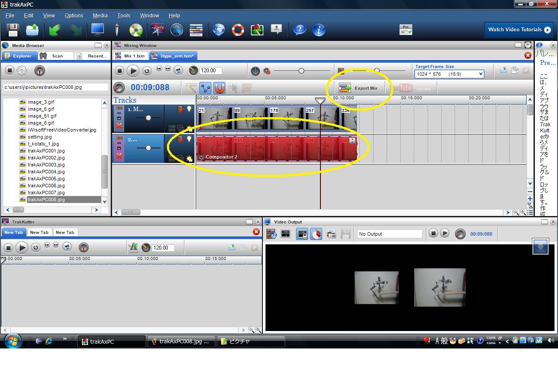The width and height of the screenshot is (558, 392).
Task: Click the metronome icon in TrakKutter
Action: click(133, 247)
